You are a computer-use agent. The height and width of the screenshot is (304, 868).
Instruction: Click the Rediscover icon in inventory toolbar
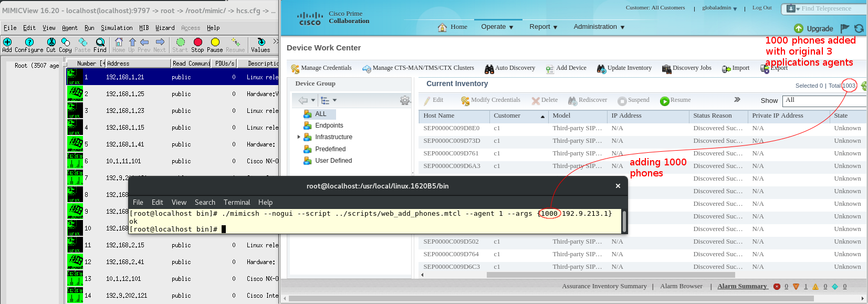click(573, 101)
